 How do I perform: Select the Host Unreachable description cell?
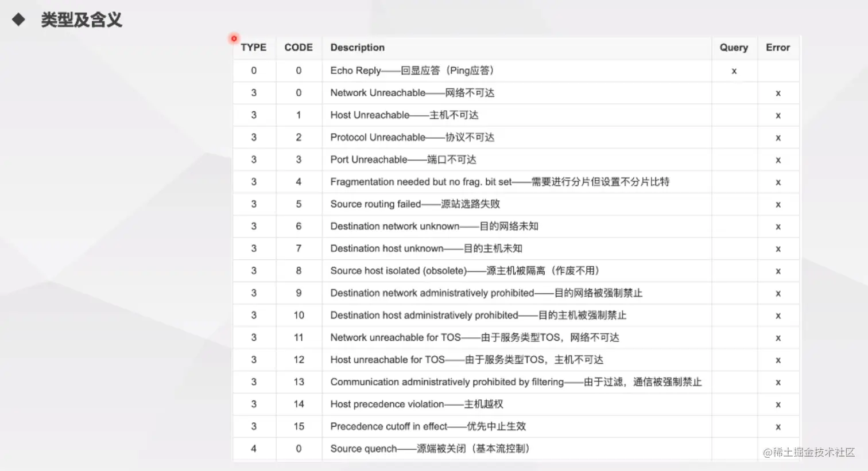(517, 115)
